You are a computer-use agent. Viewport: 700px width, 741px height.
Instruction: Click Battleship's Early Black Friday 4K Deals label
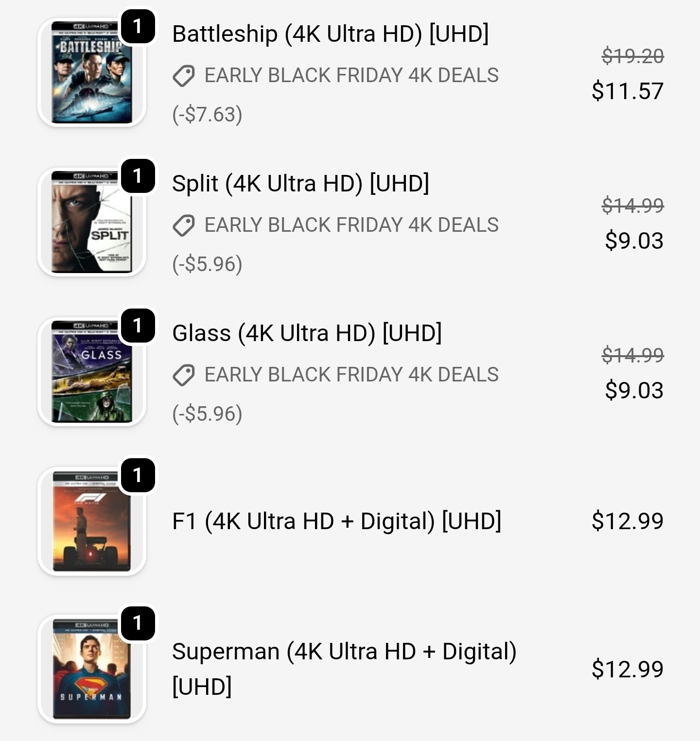coord(351,76)
